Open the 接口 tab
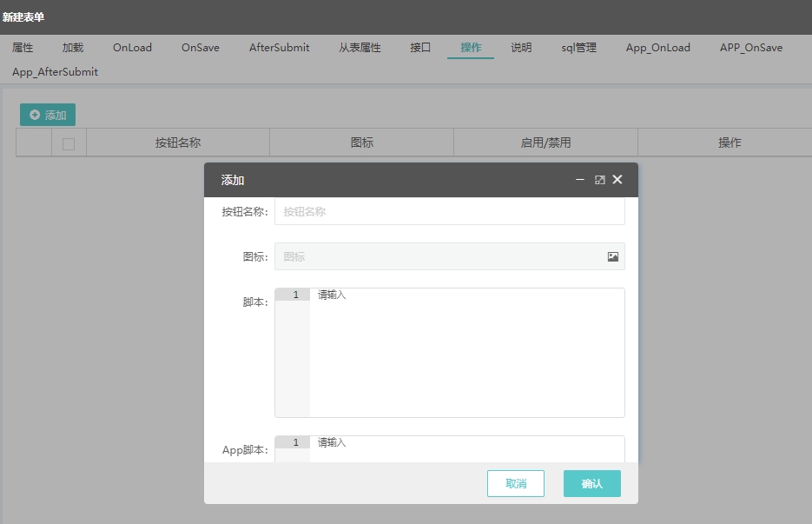Screen dimensions: 812x524 click(420, 48)
